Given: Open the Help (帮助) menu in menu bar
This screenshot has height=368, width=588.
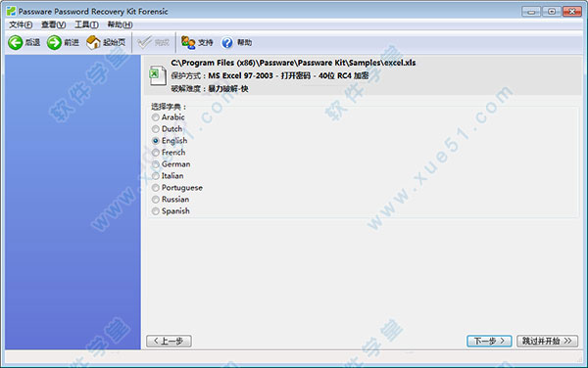Looking at the screenshot, I should tap(120, 24).
